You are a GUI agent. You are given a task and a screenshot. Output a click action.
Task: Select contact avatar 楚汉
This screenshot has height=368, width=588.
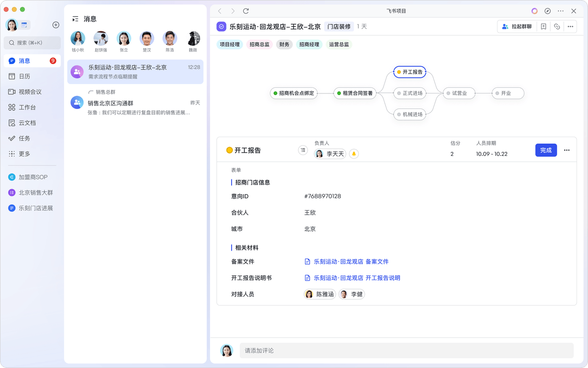(x=147, y=39)
